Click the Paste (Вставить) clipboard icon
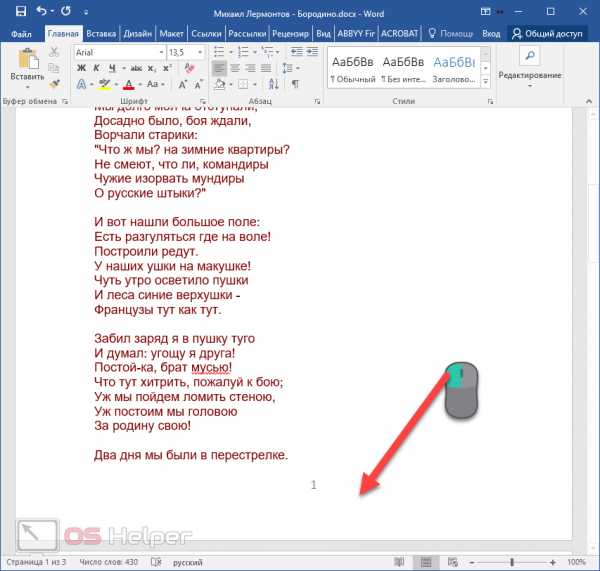The image size is (600, 571). [28, 60]
